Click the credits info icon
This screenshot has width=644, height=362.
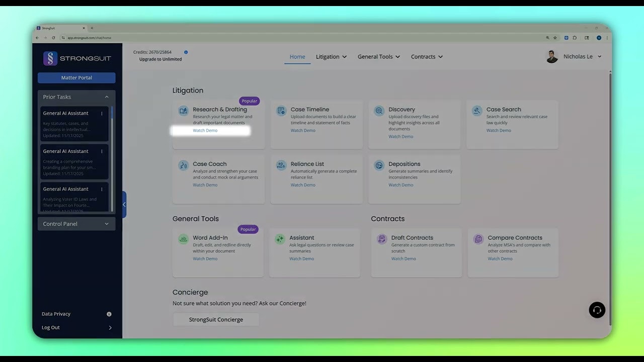point(186,52)
